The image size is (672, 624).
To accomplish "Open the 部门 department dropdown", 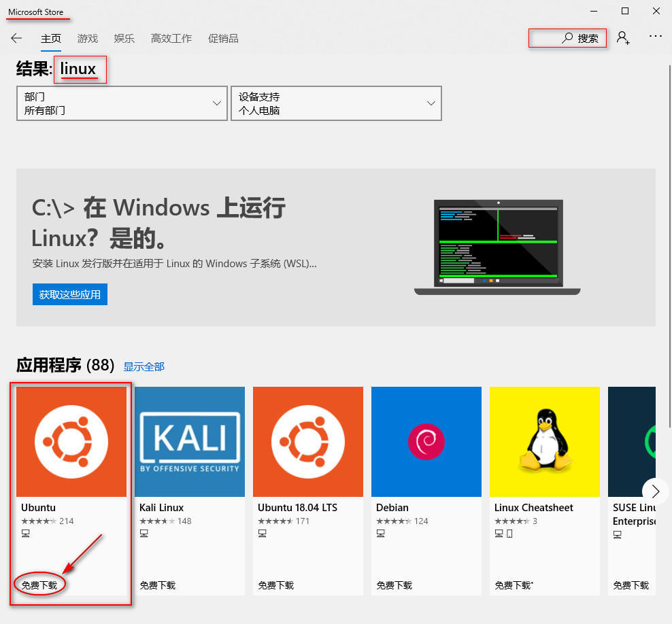I will (x=121, y=103).
